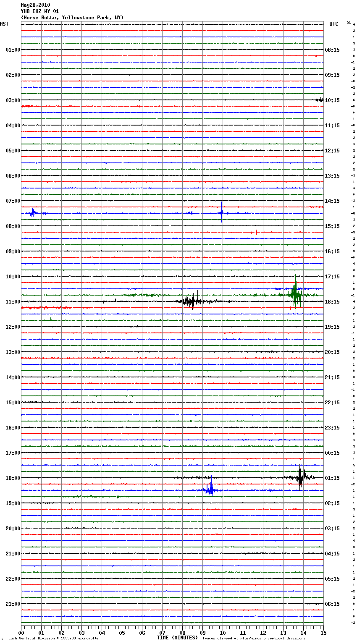Select the station code YHB EHZ WY 01
Image resolution: width=357 pixels, height=644 pixels.
(x=40, y=11)
